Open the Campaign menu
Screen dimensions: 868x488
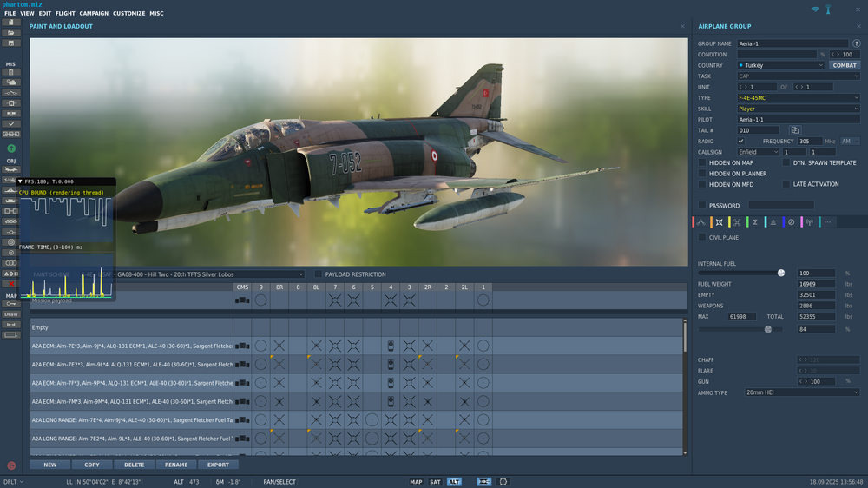94,14
